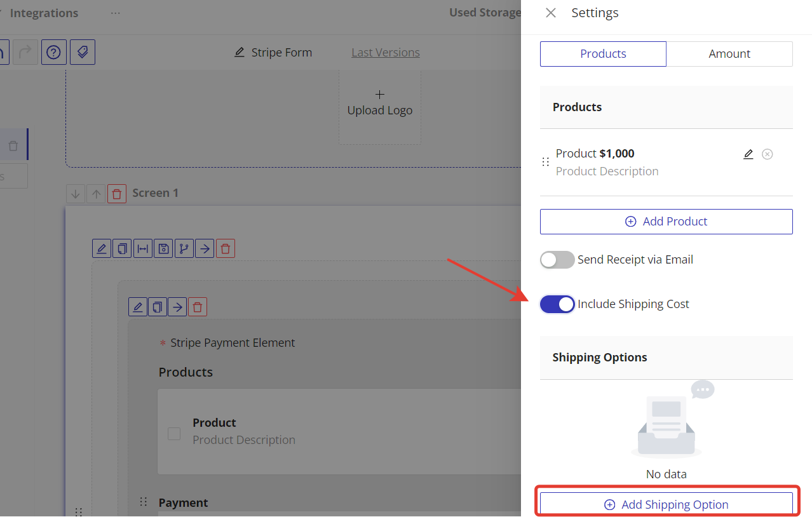Open the three-dots overflow menu
812x517 pixels.
click(115, 13)
